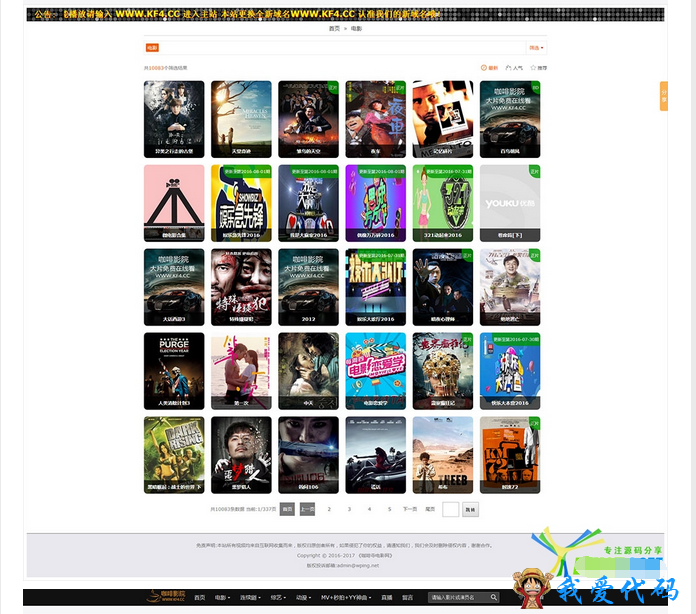Open the Miracles from Heaven poster
This screenshot has height=614, width=696.
(241, 119)
